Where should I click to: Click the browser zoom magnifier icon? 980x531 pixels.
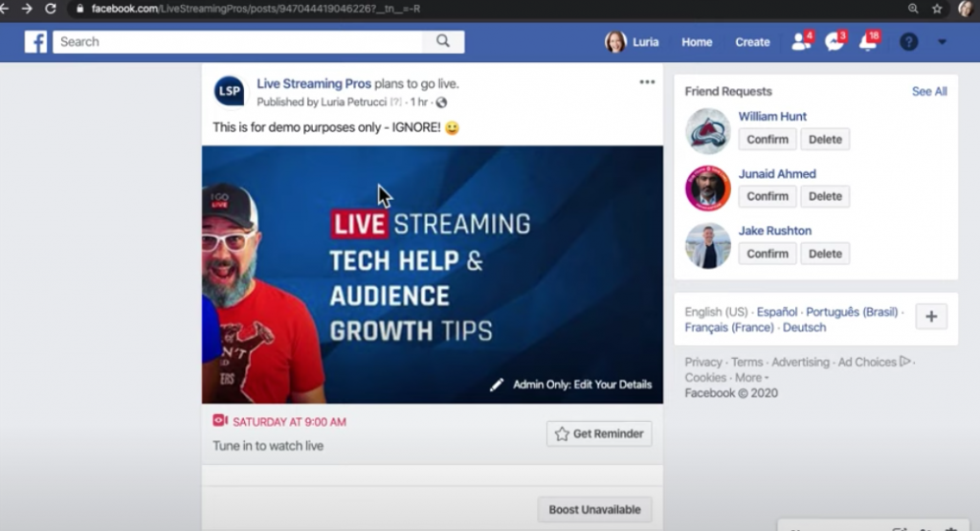click(913, 9)
